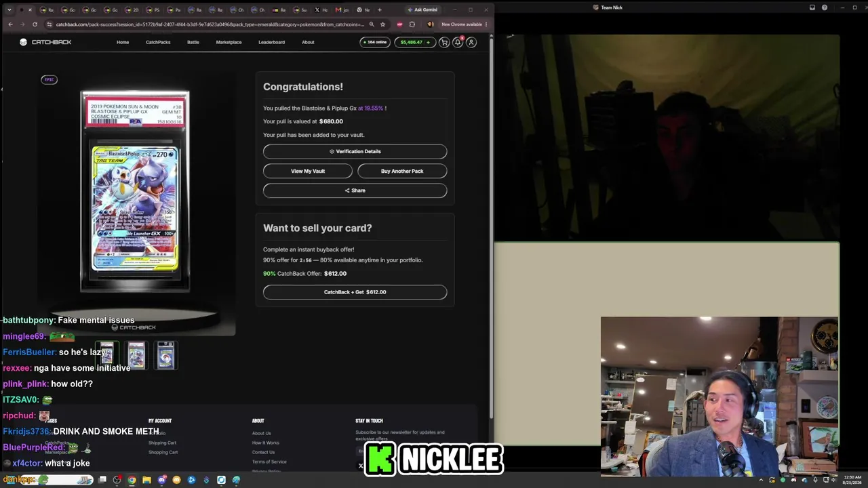This screenshot has width=868, height=488.
Task: Open File Explorer from the taskbar
Action: click(x=146, y=480)
